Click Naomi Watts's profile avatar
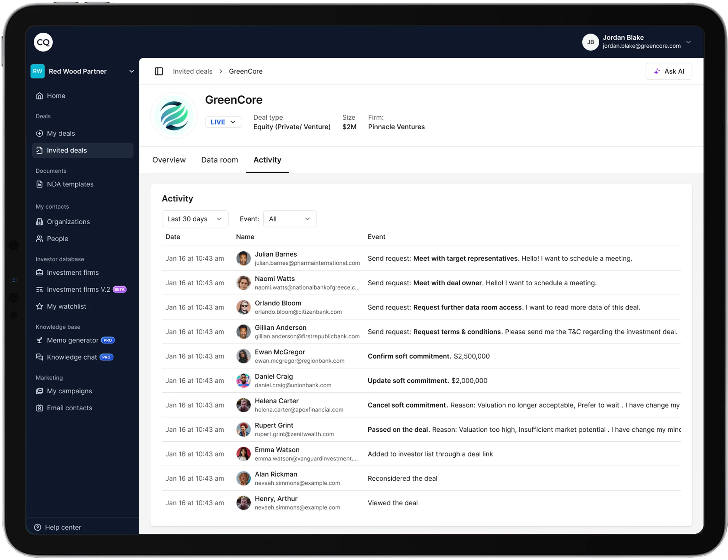The image size is (728, 560). pos(243,282)
